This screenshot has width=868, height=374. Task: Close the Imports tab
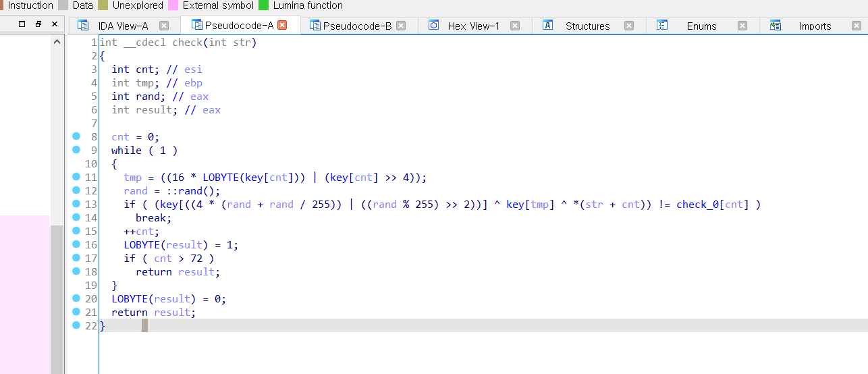coord(857,26)
